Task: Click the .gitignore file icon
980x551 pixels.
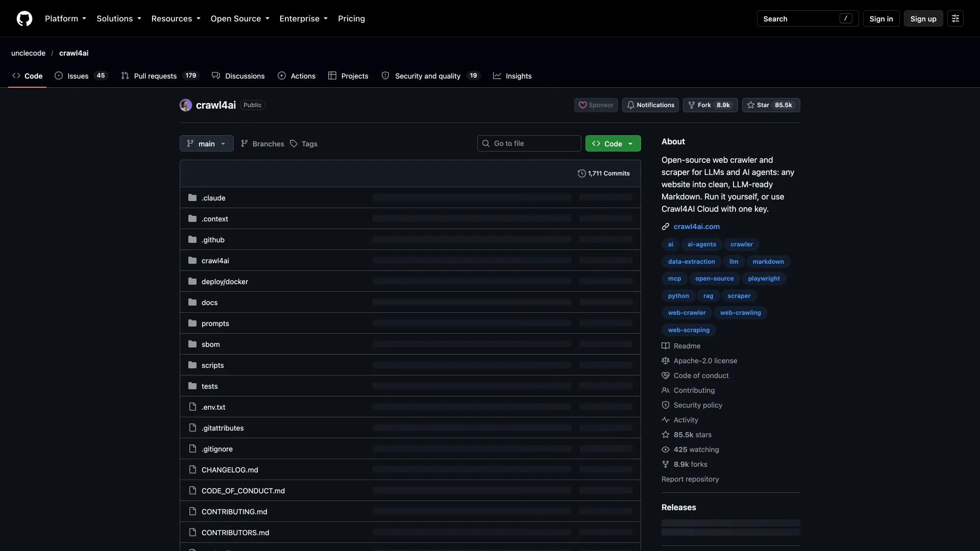Action: (192, 449)
